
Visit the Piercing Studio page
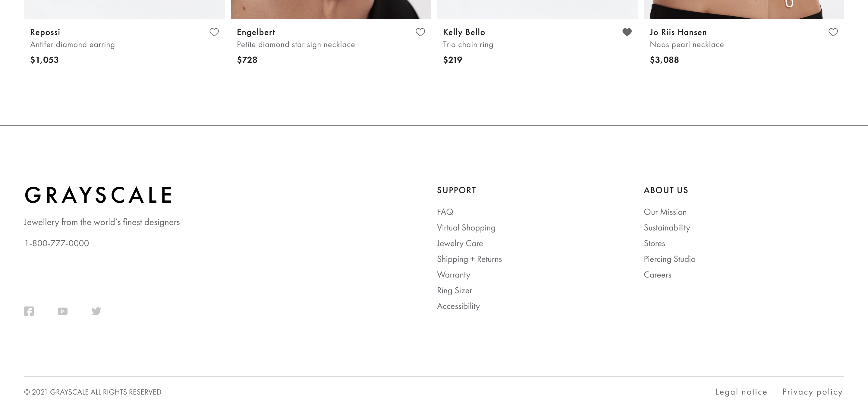[669, 259]
